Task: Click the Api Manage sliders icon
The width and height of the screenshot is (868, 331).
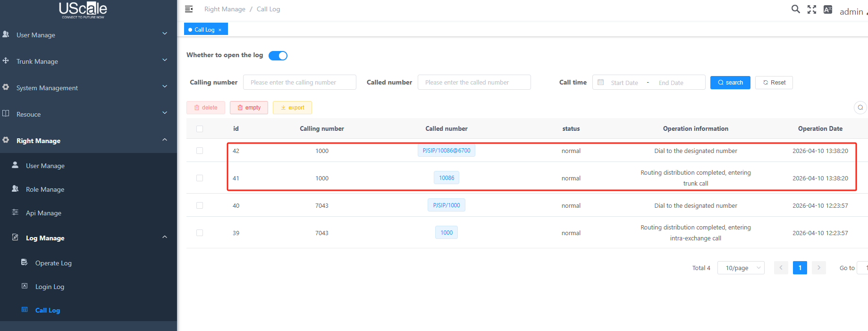Action: (x=15, y=212)
